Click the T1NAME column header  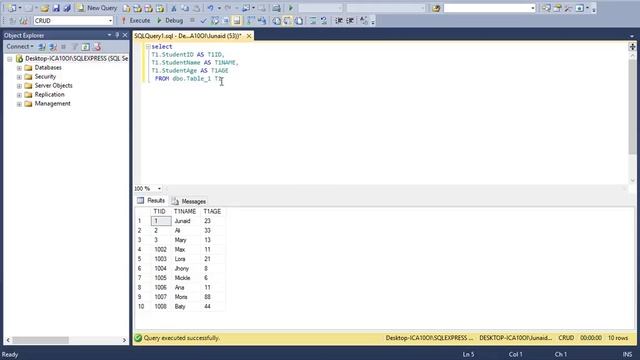(x=185, y=211)
